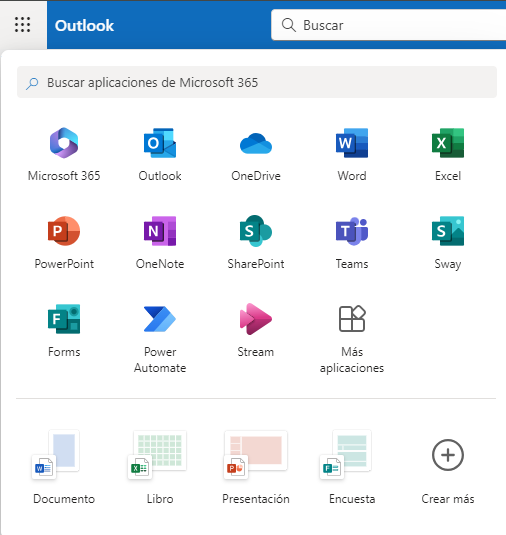Click the Buscar aplicaciones de Microsoft 365 field
The width and height of the screenshot is (506, 535).
pyautogui.click(x=257, y=82)
